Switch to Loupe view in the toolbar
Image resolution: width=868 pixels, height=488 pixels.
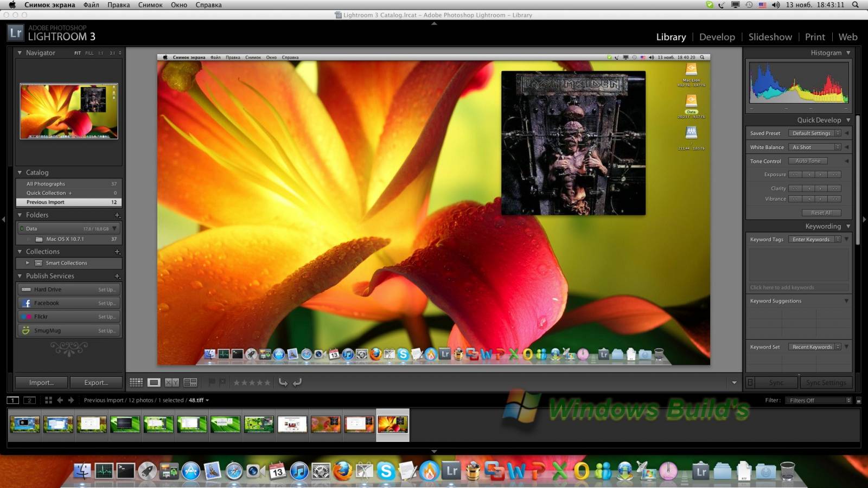coord(154,383)
